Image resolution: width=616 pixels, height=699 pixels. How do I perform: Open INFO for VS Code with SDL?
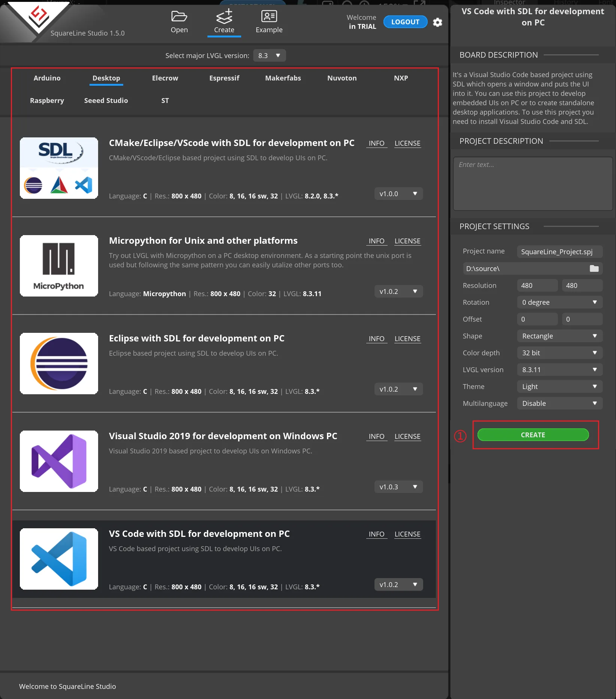pyautogui.click(x=376, y=534)
